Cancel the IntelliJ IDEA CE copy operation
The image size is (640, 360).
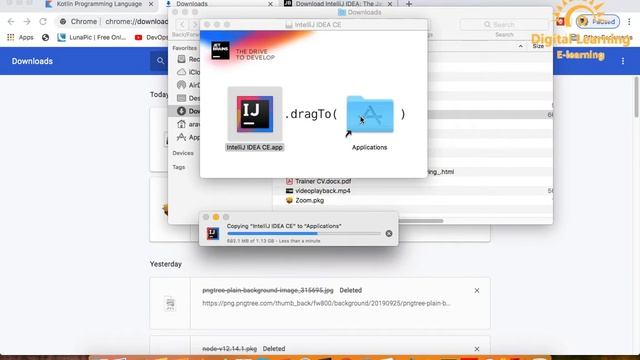pos(389,233)
